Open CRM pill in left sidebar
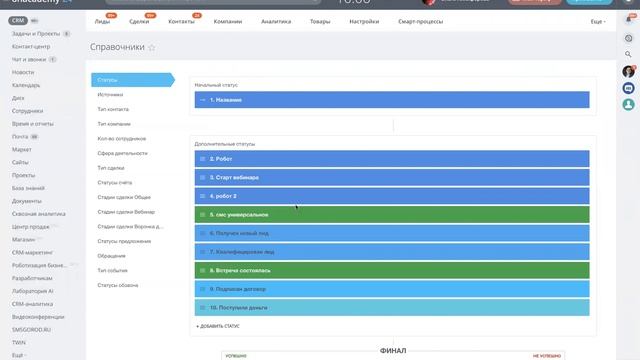This screenshot has height=360, width=640. tap(18, 20)
